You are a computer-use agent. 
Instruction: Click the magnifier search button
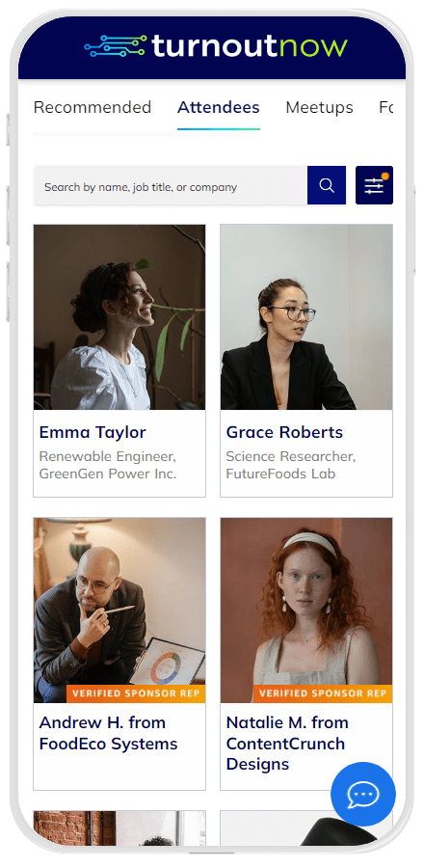(326, 185)
